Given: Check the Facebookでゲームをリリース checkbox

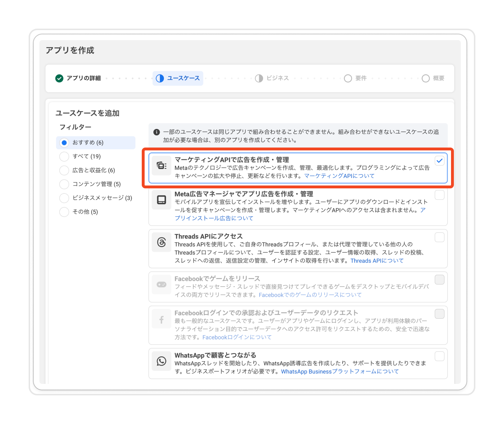Looking at the screenshot, I should (440, 280).
